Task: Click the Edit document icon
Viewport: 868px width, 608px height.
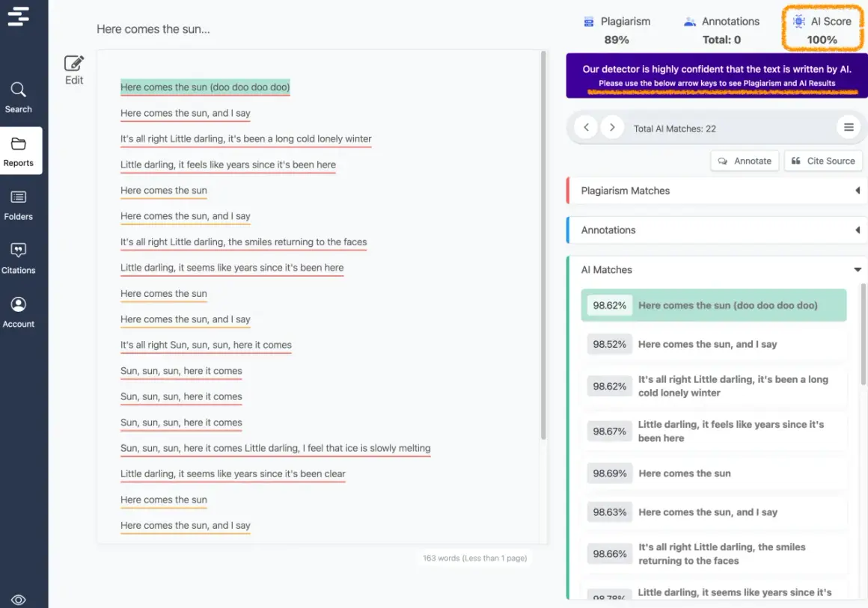Action: 73,70
